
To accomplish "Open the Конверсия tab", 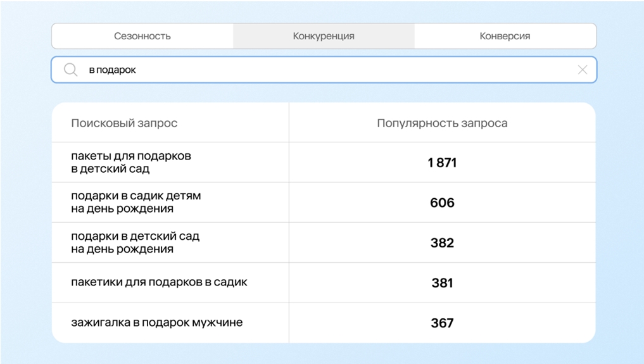I will pos(505,36).
